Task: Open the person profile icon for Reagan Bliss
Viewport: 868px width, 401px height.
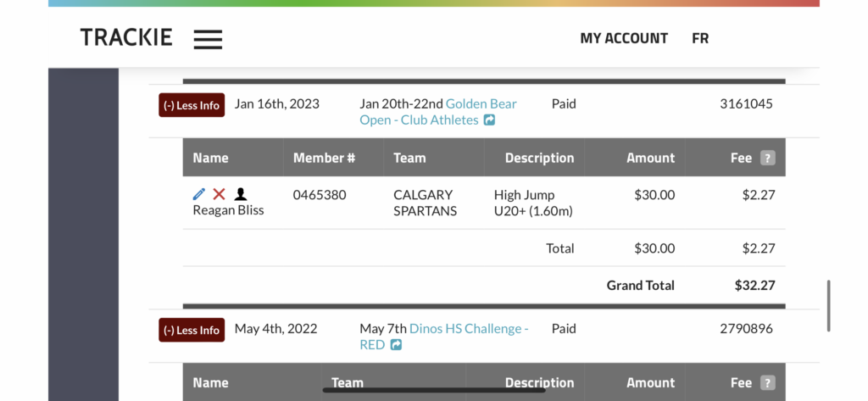Action: pos(240,194)
